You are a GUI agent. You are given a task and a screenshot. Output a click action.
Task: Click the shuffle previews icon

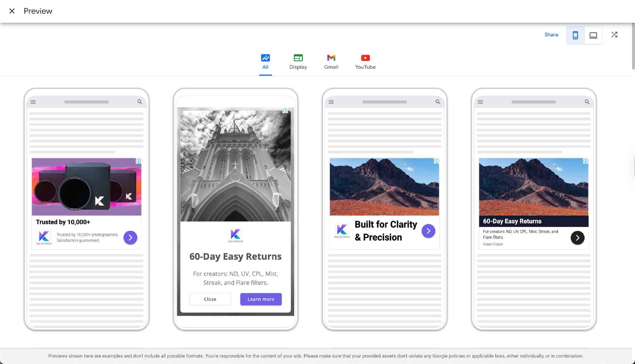tap(614, 35)
